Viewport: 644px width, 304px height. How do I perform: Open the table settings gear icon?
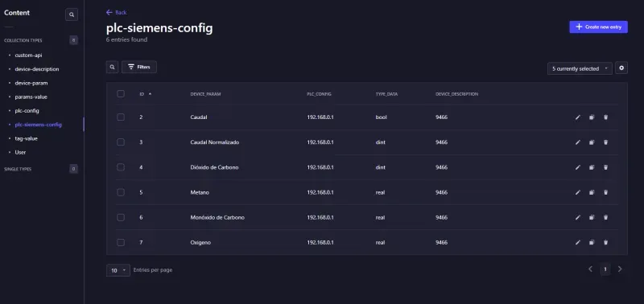pyautogui.click(x=621, y=68)
